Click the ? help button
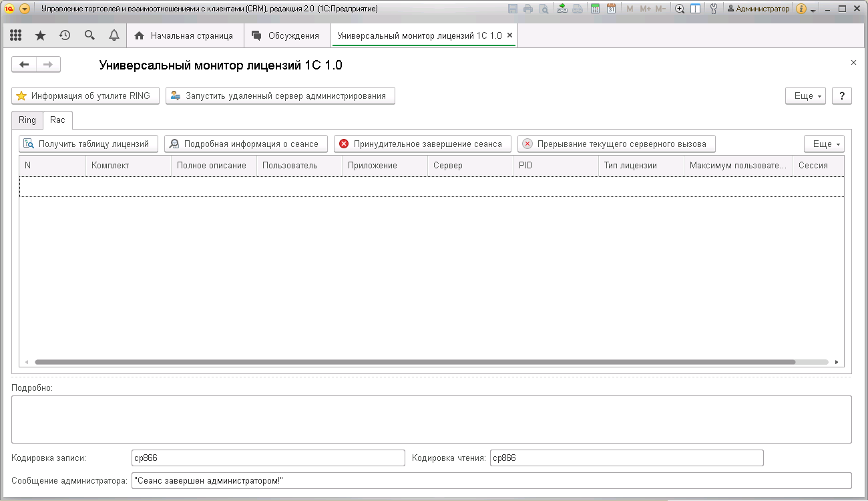This screenshot has width=868, height=501. (x=842, y=96)
